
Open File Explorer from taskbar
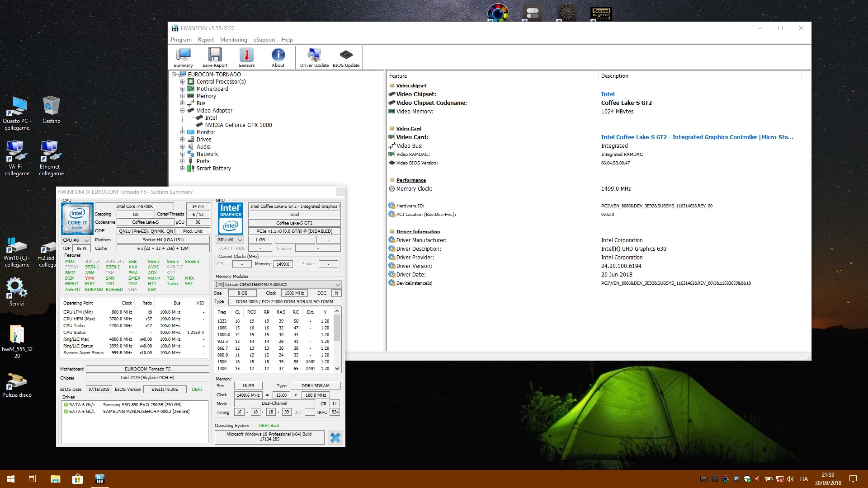pos(55,479)
